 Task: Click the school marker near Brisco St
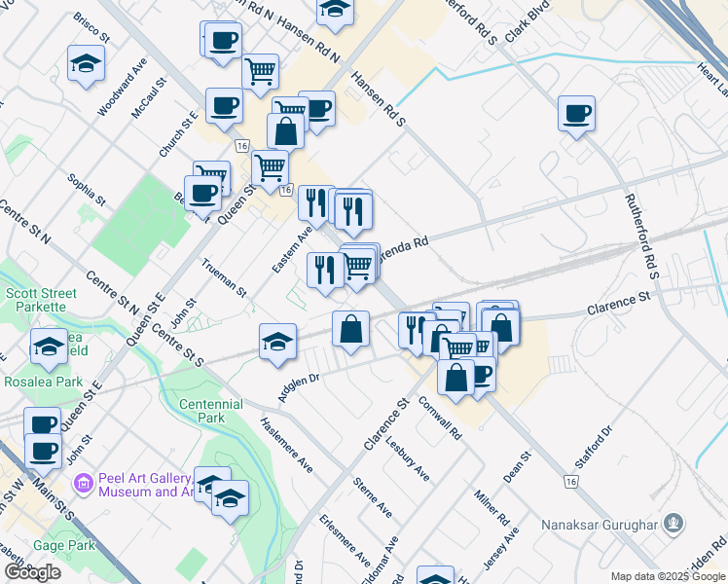86,64
